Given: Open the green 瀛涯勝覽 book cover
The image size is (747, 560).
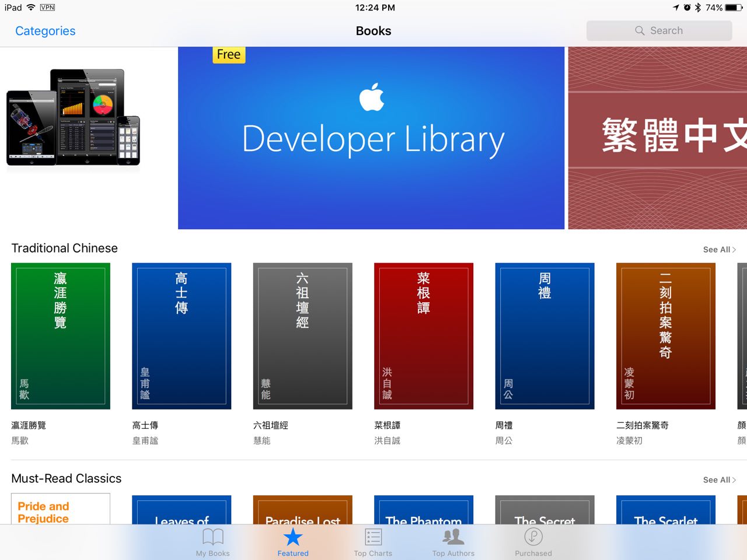Looking at the screenshot, I should click(61, 336).
